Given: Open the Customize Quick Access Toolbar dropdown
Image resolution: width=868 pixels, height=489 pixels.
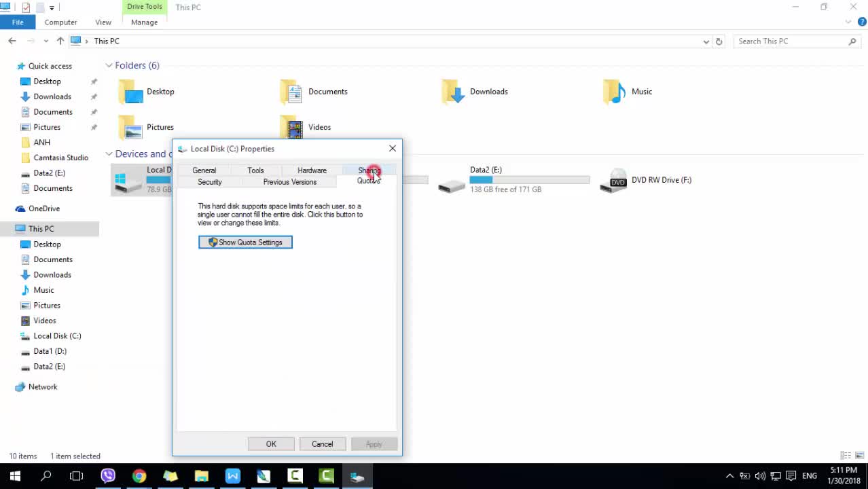Looking at the screenshot, I should (52, 7).
